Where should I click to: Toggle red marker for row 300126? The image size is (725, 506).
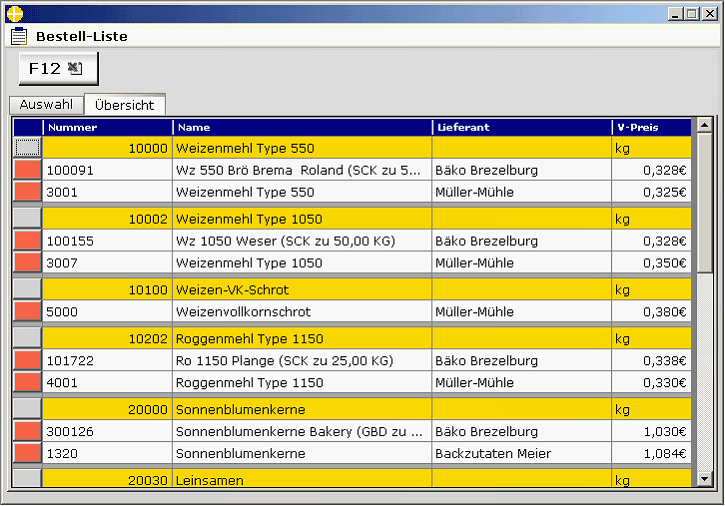click(x=28, y=431)
